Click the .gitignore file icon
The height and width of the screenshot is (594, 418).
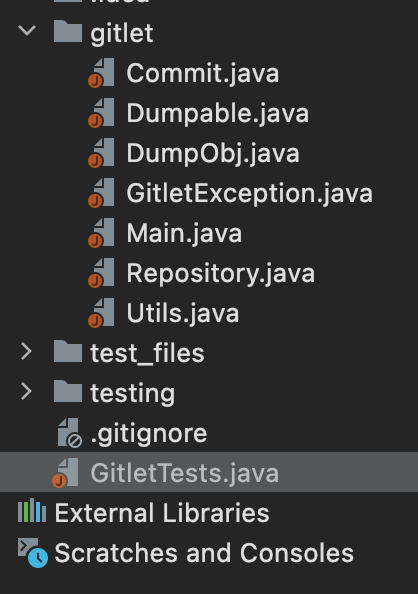click(x=69, y=433)
